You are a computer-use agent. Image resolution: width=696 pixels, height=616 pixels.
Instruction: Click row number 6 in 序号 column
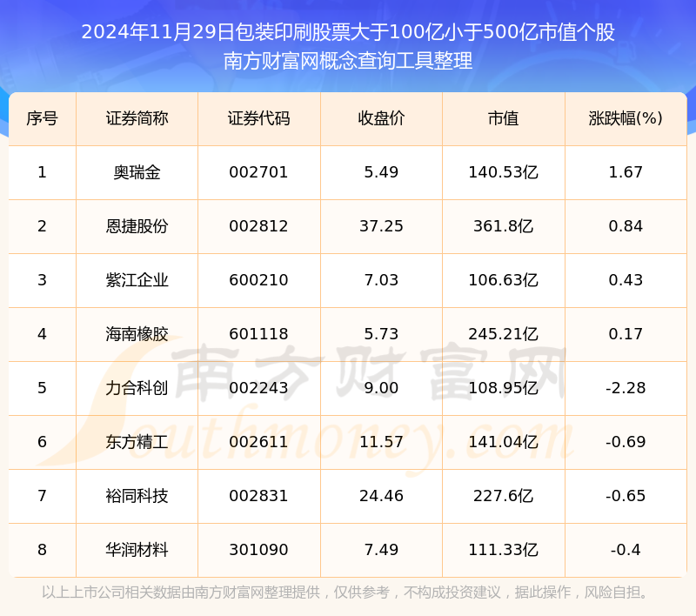[x=42, y=442]
